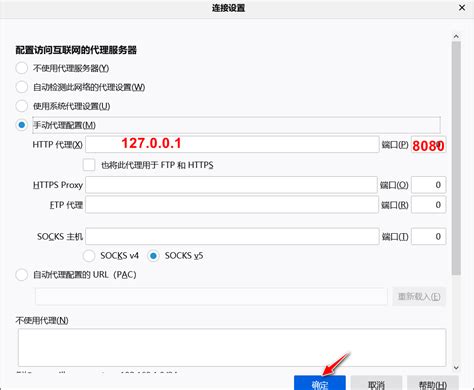Click the HTTP proxy port field
Viewport: 474px width, 390px height.
(429, 144)
